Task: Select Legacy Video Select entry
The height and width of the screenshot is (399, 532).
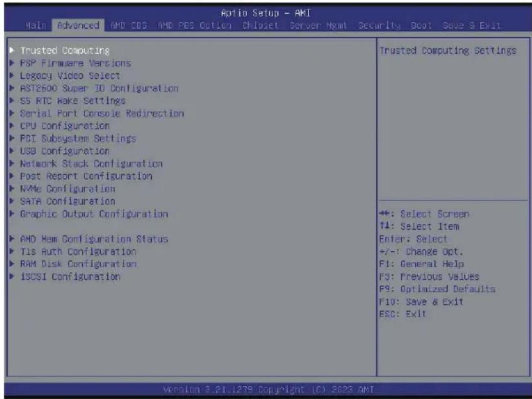Action: tap(70, 76)
